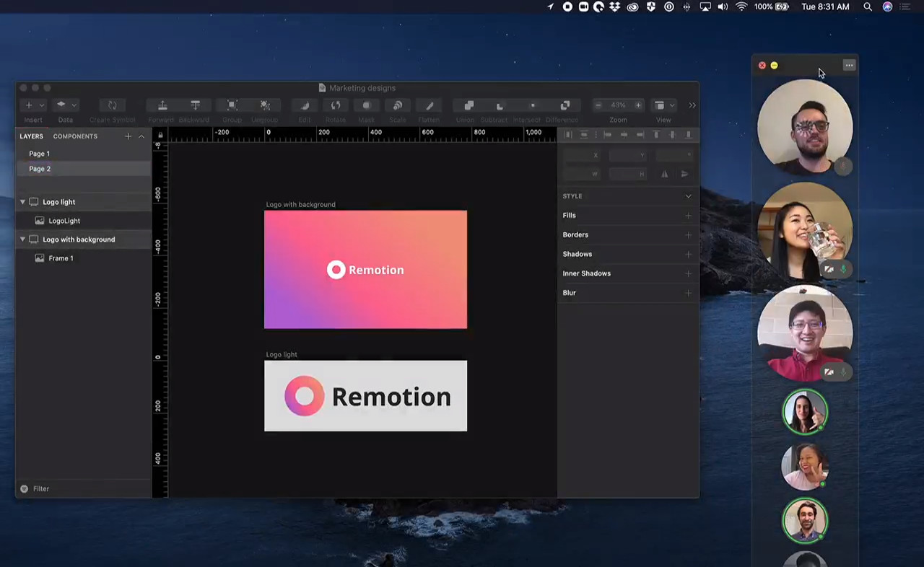Zoom in with the plus button

coord(638,105)
